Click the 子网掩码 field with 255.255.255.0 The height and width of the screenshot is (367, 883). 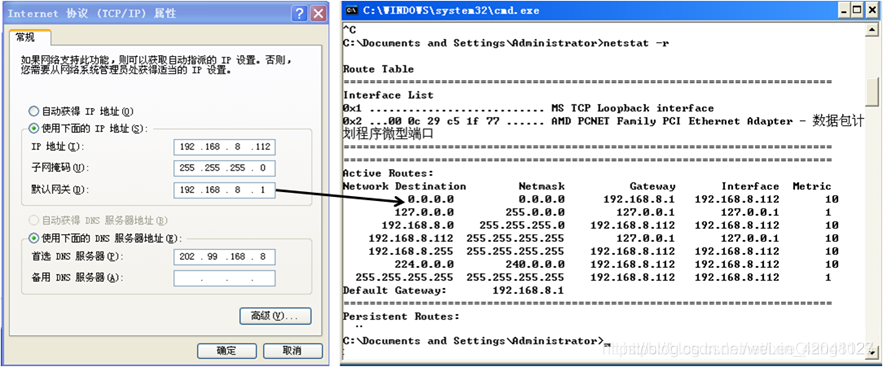225,168
